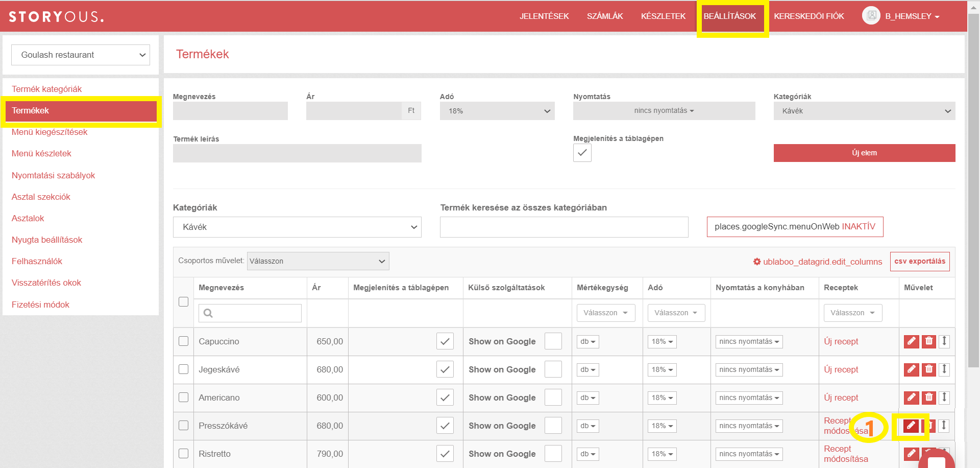This screenshot has width=980, height=468.
Task: Click the gear icon for edit columns
Action: point(757,262)
